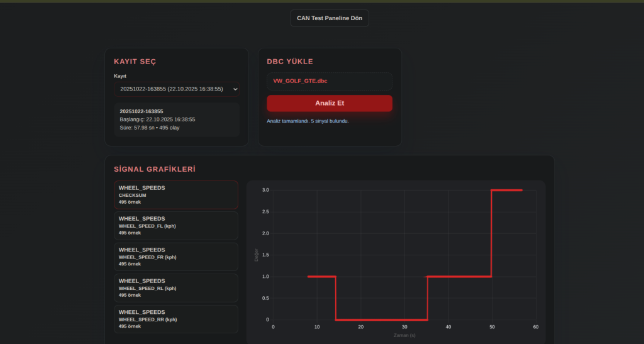
Task: Click the Değer y-axis label
Action: coord(257,255)
